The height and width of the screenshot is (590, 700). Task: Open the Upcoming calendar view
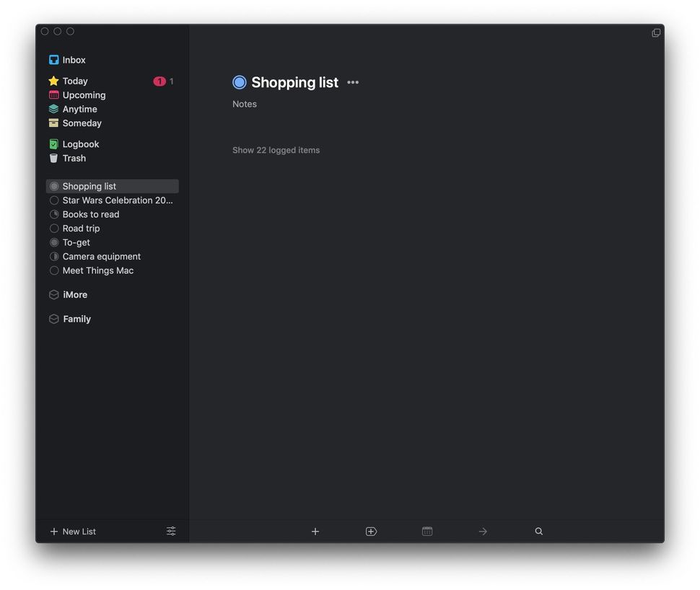click(54, 94)
